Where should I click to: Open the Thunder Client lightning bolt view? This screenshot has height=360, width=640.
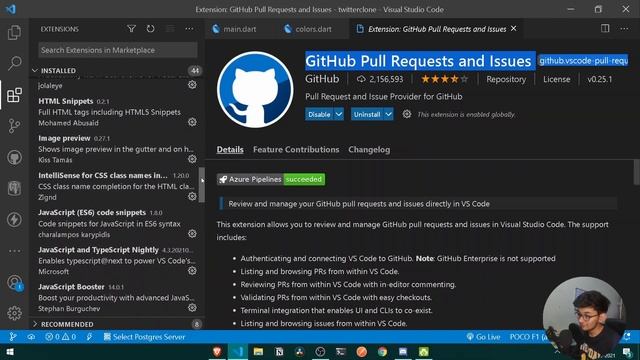[x=14, y=220]
